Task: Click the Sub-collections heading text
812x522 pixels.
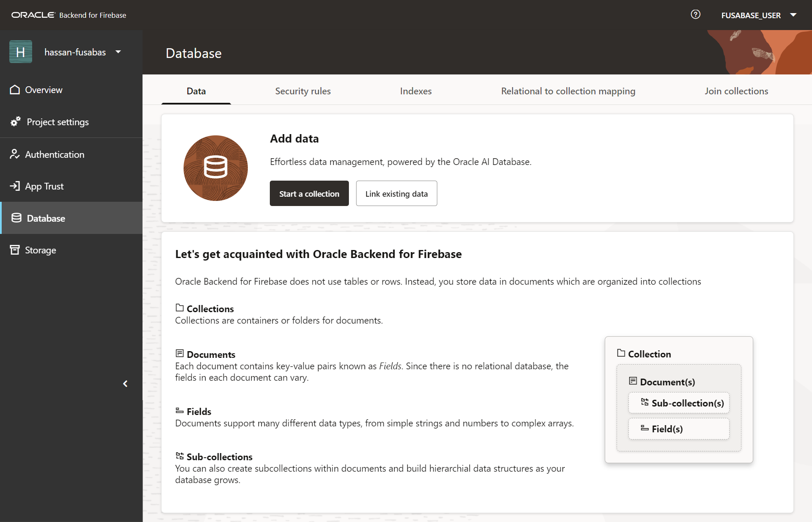Action: pos(219,457)
